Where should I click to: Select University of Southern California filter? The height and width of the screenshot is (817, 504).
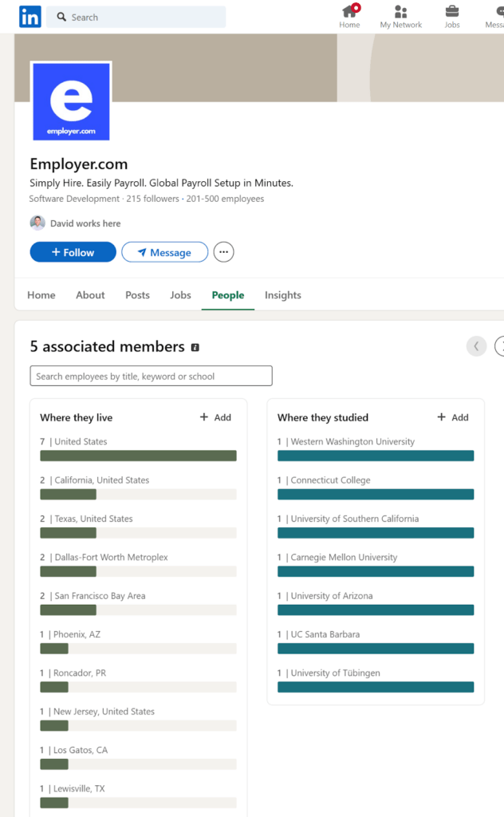click(376, 526)
